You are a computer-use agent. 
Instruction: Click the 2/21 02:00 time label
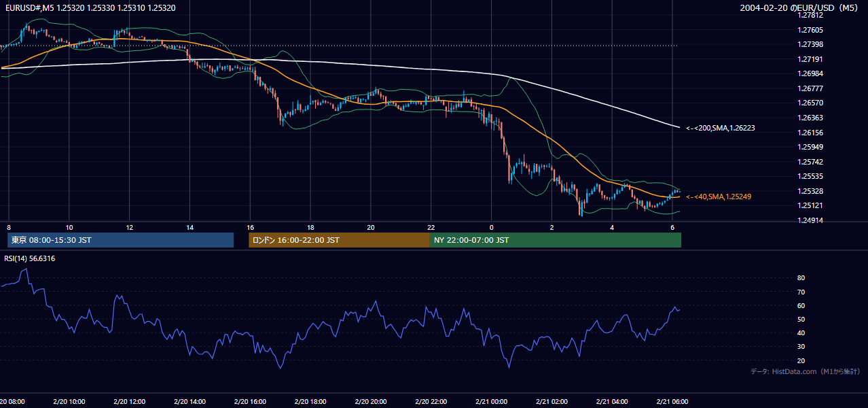(x=551, y=401)
